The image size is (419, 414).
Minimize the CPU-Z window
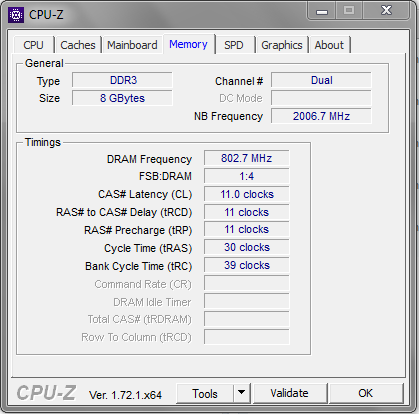322,11
